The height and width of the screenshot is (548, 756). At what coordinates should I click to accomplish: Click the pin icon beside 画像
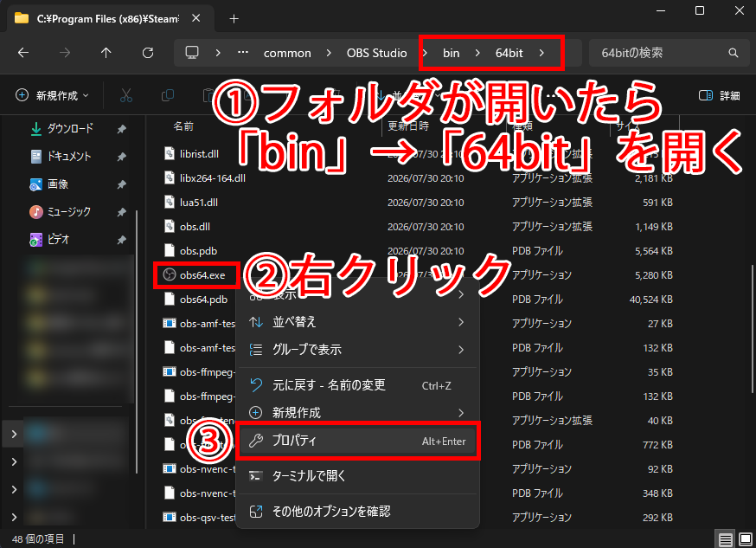(121, 184)
